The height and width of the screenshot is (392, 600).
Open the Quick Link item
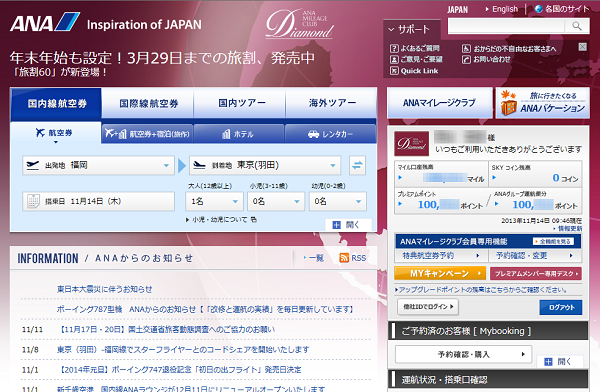(x=414, y=70)
